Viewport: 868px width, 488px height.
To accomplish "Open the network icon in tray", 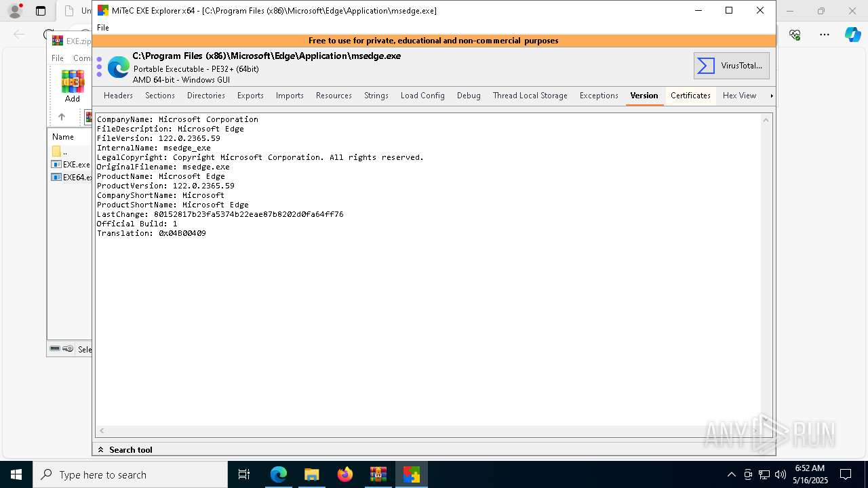I will (764, 474).
